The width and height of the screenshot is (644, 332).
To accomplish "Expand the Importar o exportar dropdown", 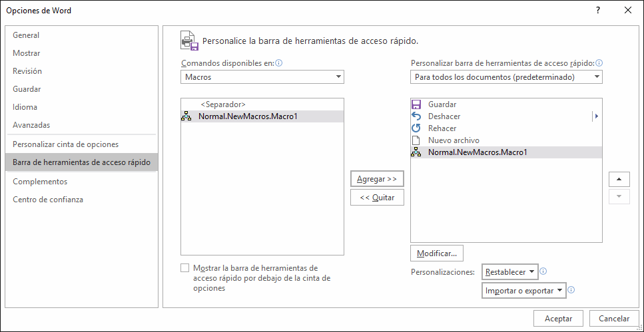I will (523, 291).
